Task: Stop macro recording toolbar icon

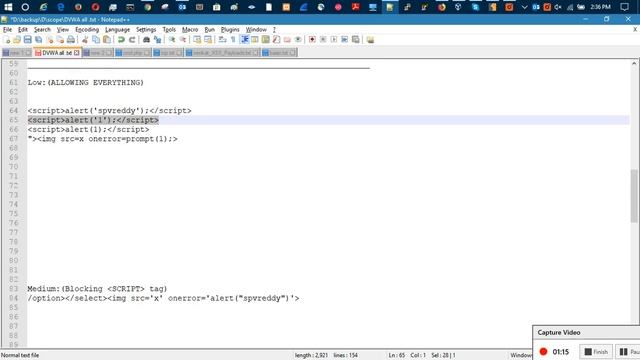Action: 323,40
